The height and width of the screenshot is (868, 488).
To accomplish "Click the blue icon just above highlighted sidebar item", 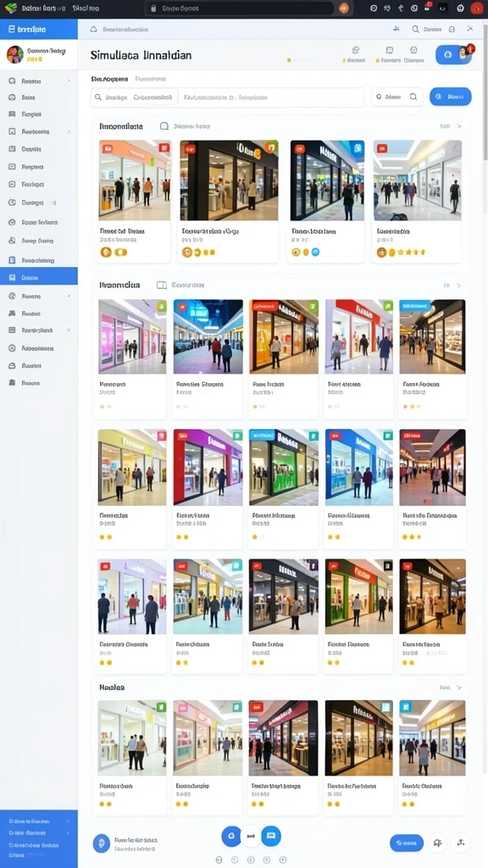I will click(12, 259).
